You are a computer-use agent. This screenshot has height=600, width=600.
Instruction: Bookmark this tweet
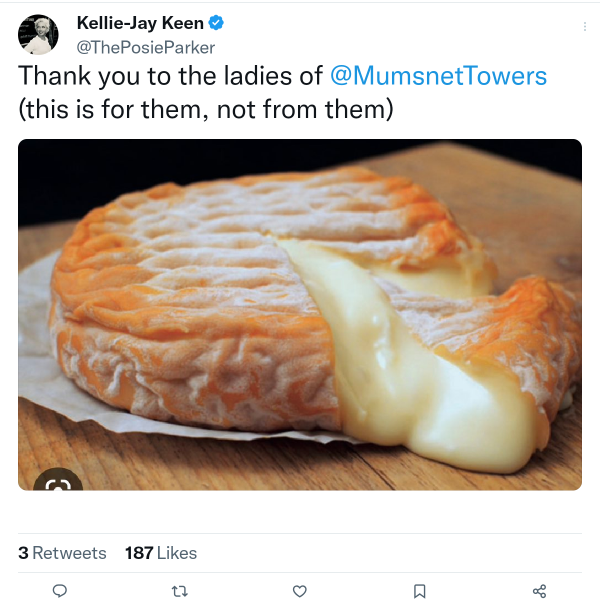(420, 591)
